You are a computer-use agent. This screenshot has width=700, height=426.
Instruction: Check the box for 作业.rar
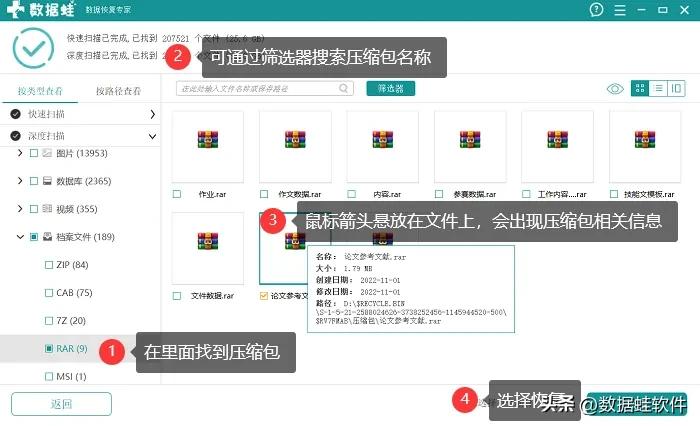pyautogui.click(x=177, y=194)
